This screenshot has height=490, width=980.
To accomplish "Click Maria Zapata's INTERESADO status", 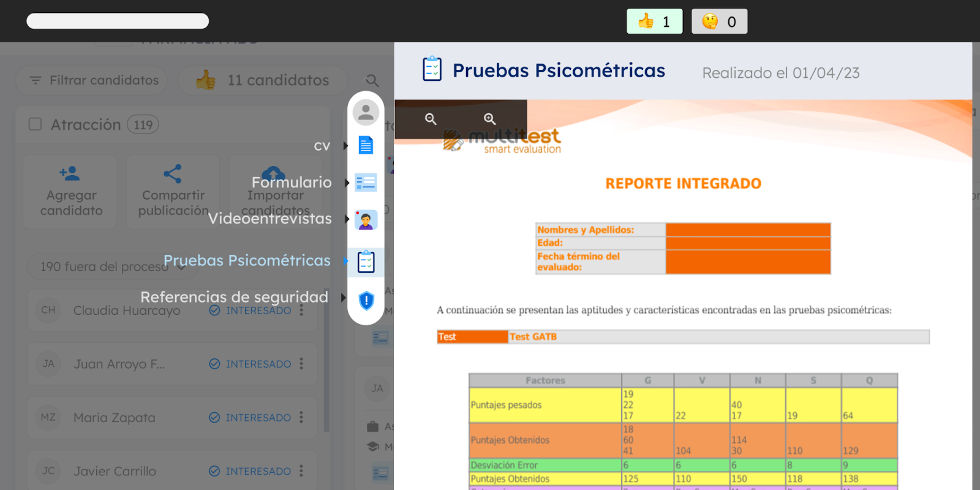I will coord(251,417).
